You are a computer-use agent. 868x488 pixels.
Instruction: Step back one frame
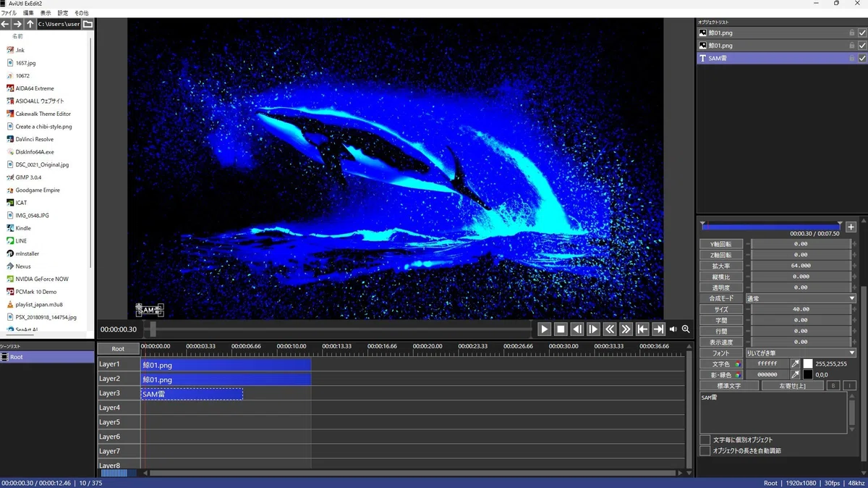(577, 329)
